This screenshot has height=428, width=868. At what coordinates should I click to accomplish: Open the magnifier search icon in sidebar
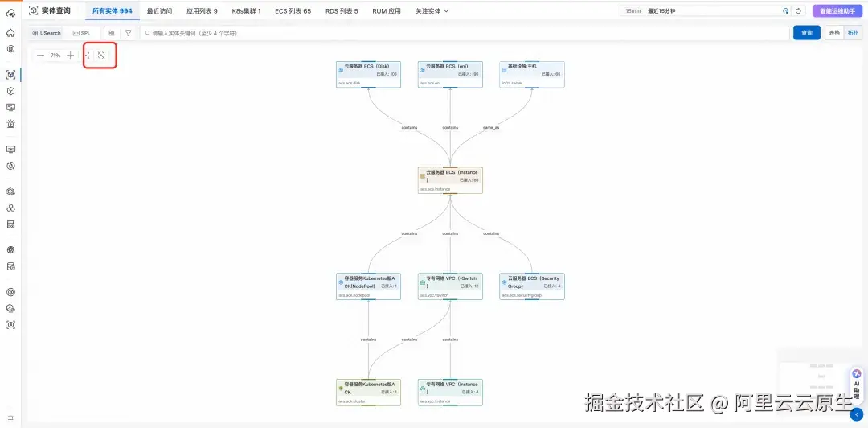[10, 49]
